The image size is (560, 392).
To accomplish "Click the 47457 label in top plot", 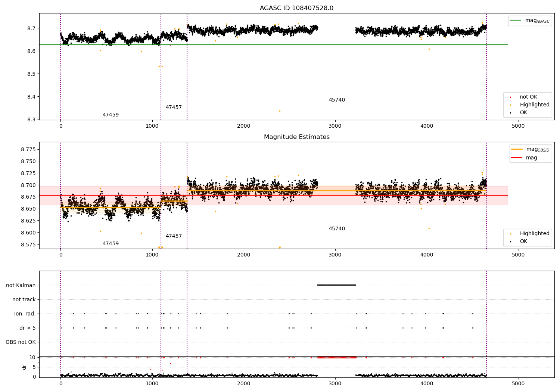I will tap(174, 108).
